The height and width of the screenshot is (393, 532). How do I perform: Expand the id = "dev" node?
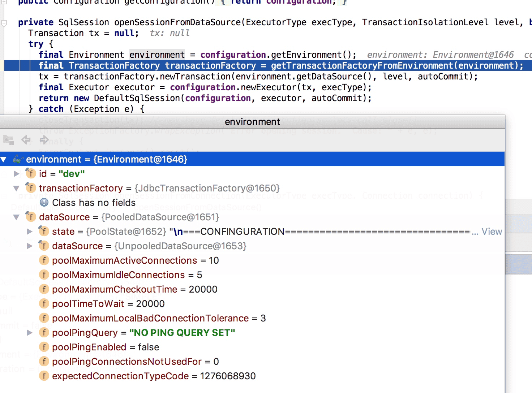click(x=16, y=174)
